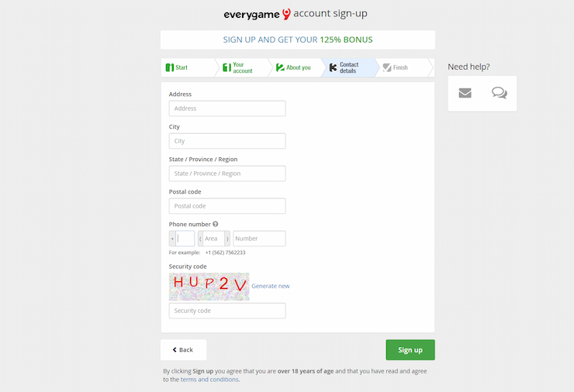Click the phone example text +1 (562) 7562233
Image resolution: width=574 pixels, height=392 pixels.
point(226,253)
